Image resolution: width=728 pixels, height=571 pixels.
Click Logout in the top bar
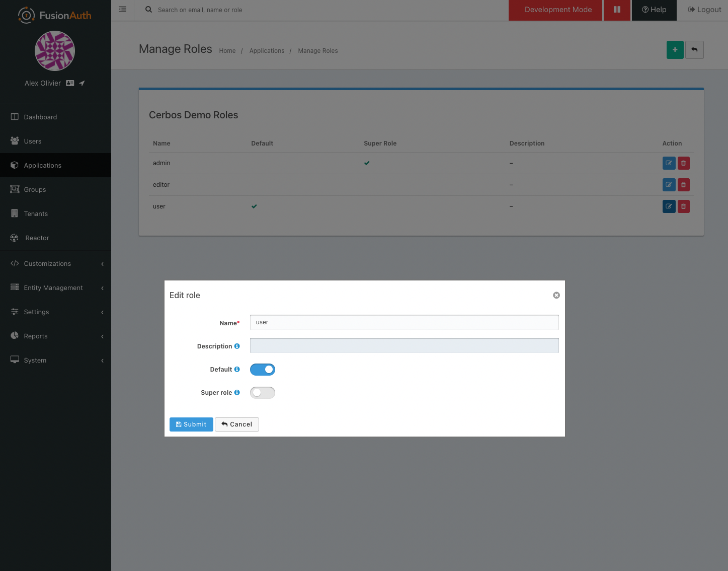(704, 10)
